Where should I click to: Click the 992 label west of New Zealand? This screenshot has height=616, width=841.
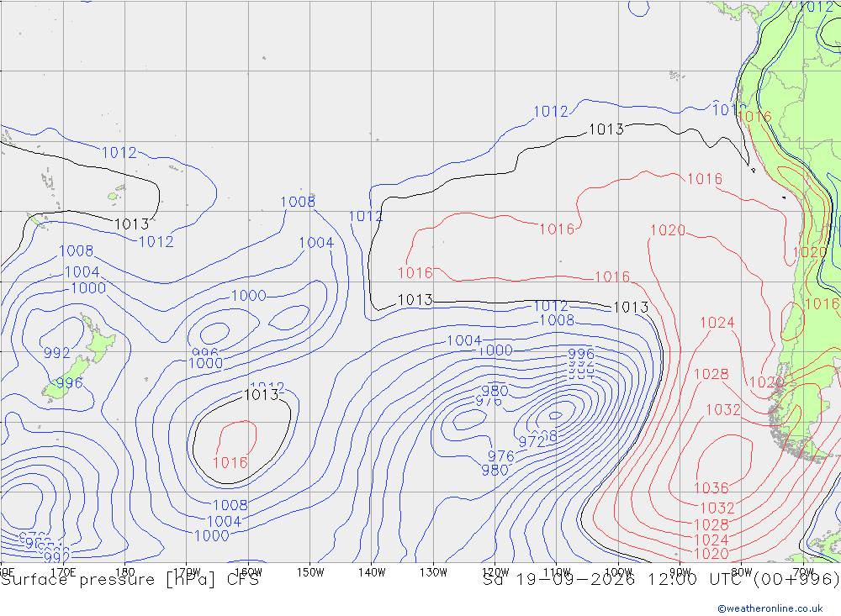tap(57, 353)
